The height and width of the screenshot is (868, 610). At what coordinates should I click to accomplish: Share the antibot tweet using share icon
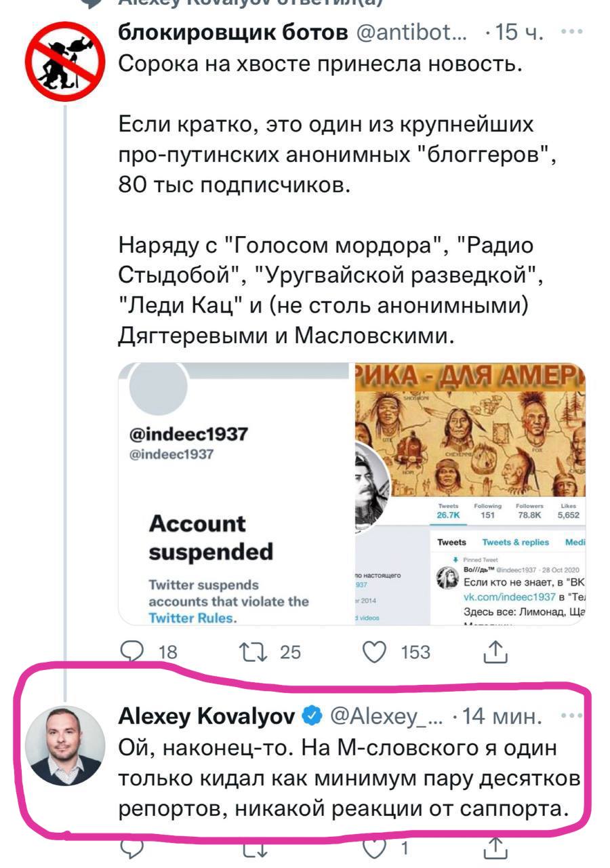pyautogui.click(x=495, y=652)
